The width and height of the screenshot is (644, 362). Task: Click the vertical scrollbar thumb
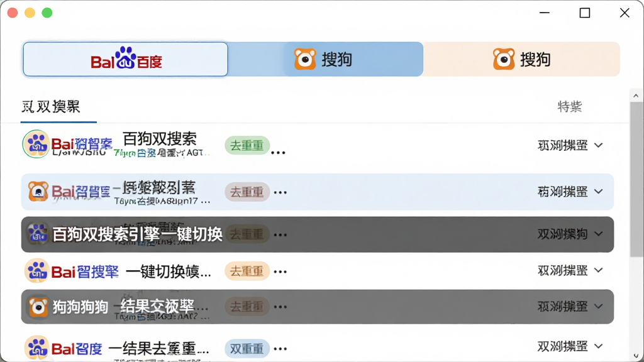click(636, 179)
